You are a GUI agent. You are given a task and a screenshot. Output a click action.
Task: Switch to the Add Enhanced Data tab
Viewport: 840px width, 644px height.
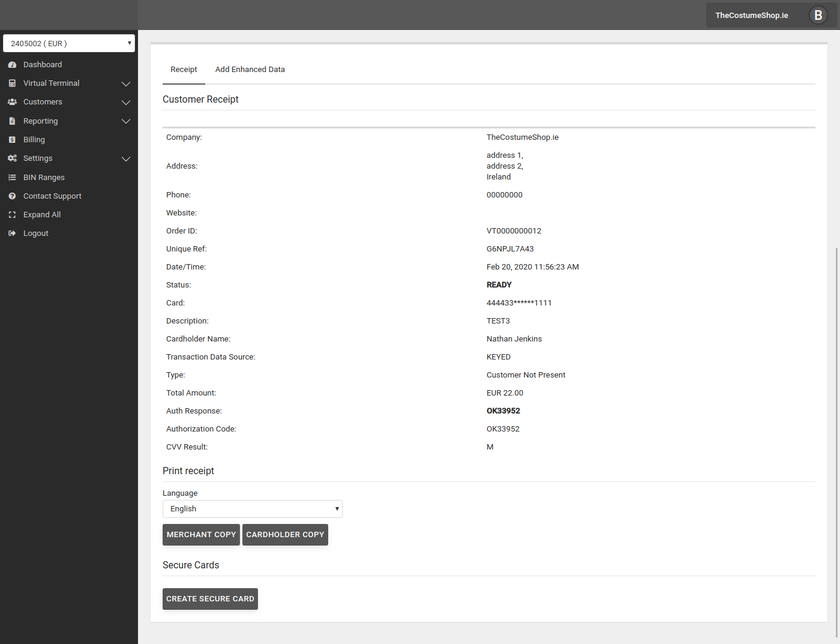(250, 70)
